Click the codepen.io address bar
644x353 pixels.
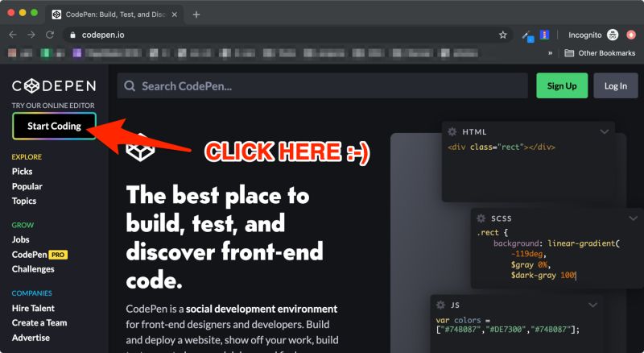pos(287,35)
